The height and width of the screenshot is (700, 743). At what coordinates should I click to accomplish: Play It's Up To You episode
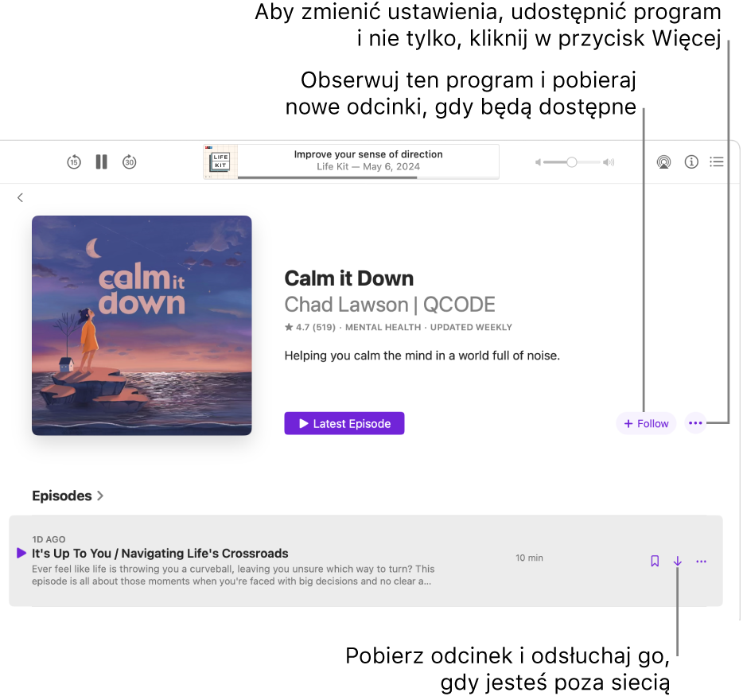tap(21, 553)
